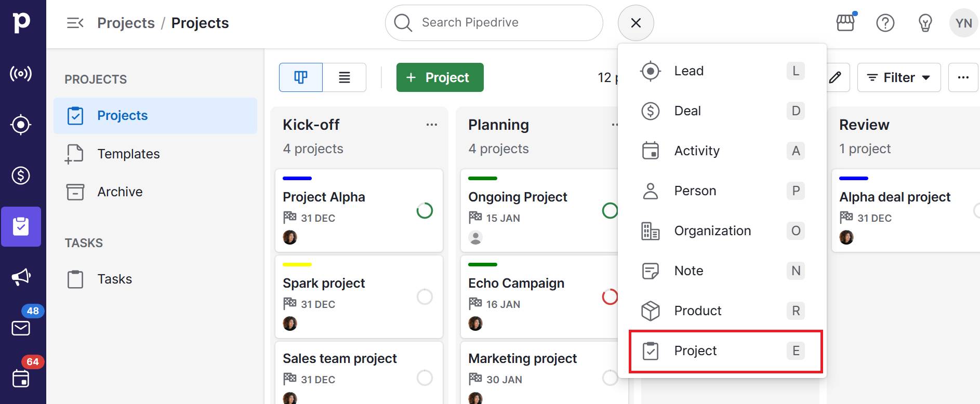Select Person in quick add menu
The width and height of the screenshot is (980, 404).
722,191
